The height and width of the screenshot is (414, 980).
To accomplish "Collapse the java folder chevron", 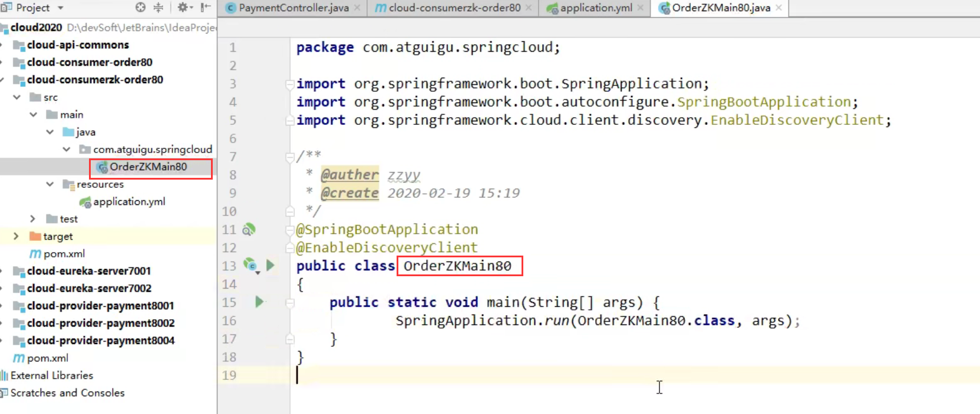I will [50, 132].
